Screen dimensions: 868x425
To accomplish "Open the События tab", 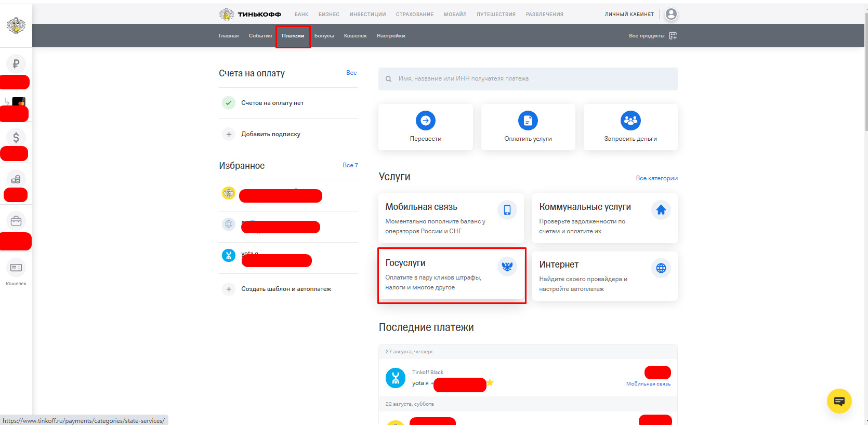I will pos(260,36).
